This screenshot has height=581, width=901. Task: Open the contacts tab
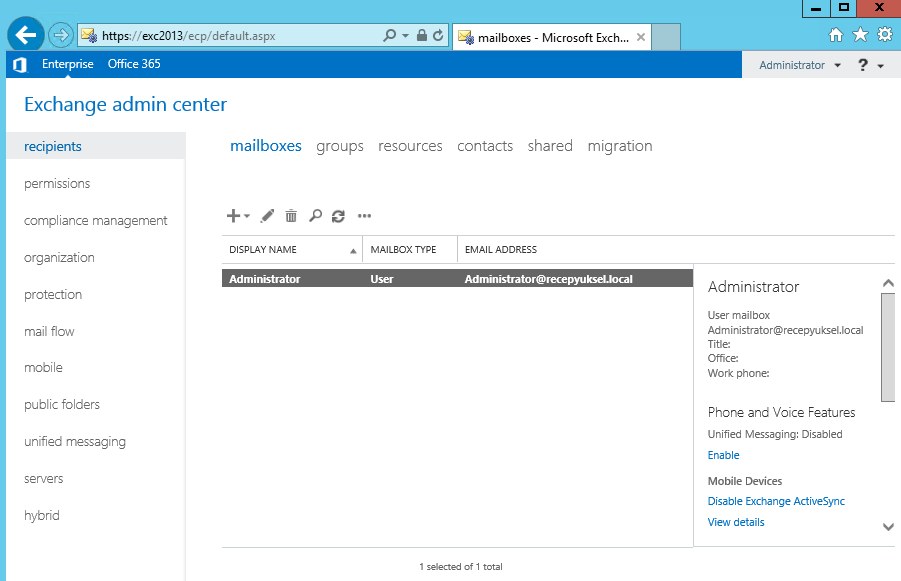pyautogui.click(x=485, y=146)
